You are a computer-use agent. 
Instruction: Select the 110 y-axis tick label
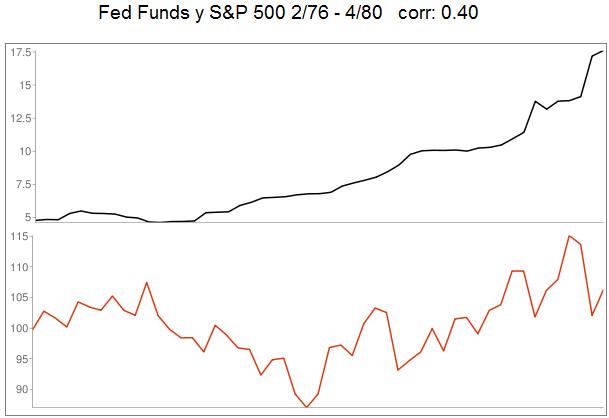17,267
